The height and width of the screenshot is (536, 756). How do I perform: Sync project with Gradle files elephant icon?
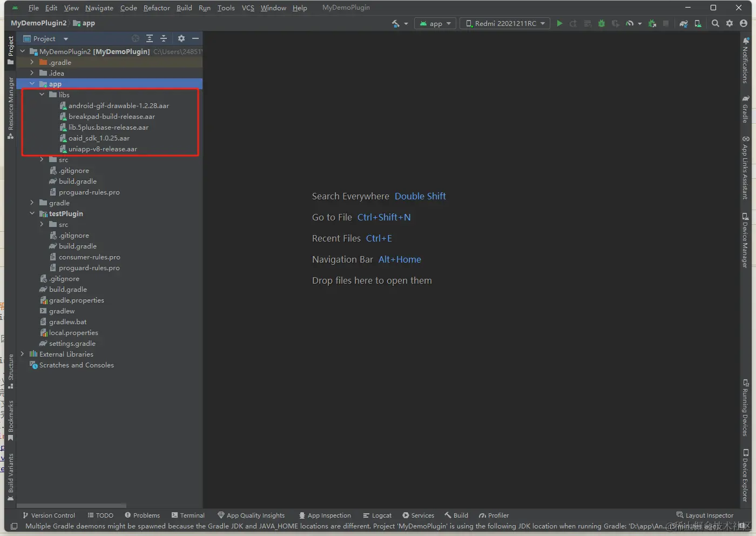click(x=684, y=23)
